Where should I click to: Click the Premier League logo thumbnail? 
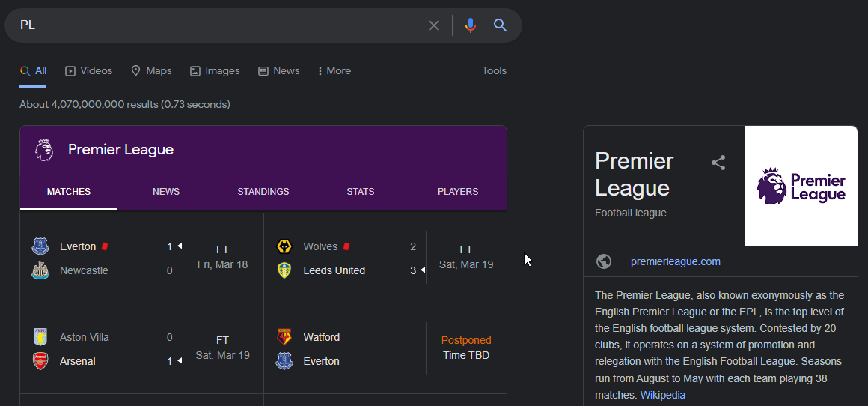(x=801, y=186)
